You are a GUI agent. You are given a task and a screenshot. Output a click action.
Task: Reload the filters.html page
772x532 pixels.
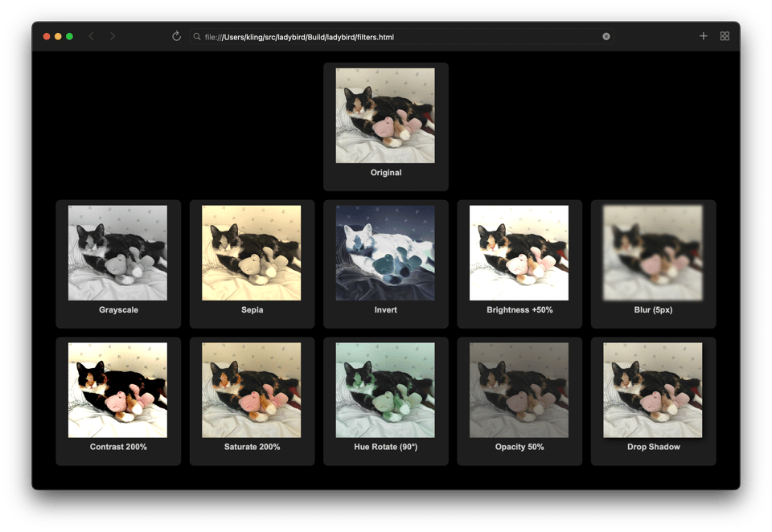176,36
